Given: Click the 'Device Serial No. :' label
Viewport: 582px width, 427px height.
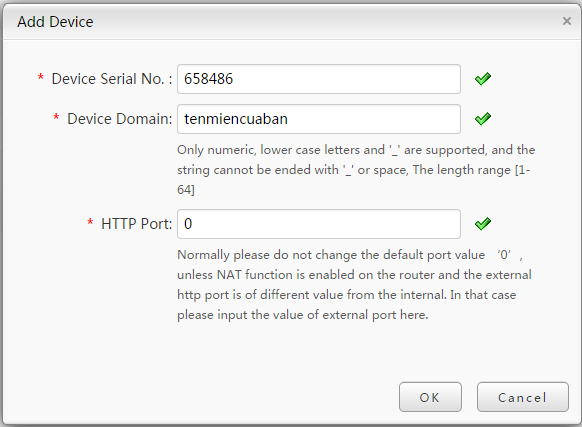Looking at the screenshot, I should (112, 79).
